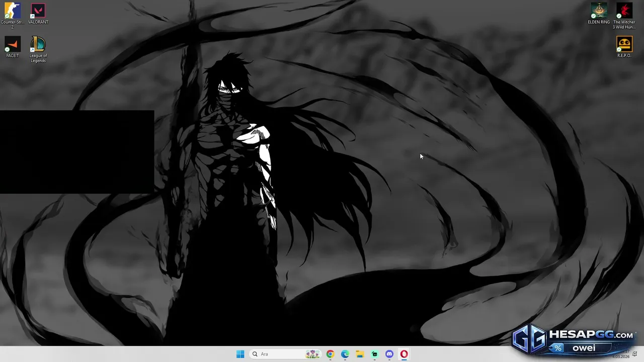Open Google Chrome from the taskbar
Screen dimensions: 644x362
tap(330, 354)
